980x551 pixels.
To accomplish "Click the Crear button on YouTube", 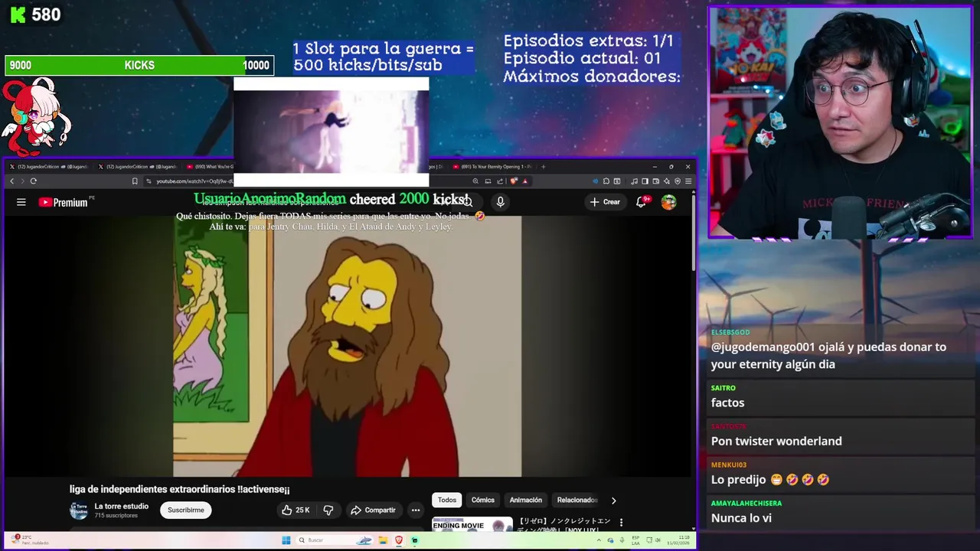I will pyautogui.click(x=605, y=202).
